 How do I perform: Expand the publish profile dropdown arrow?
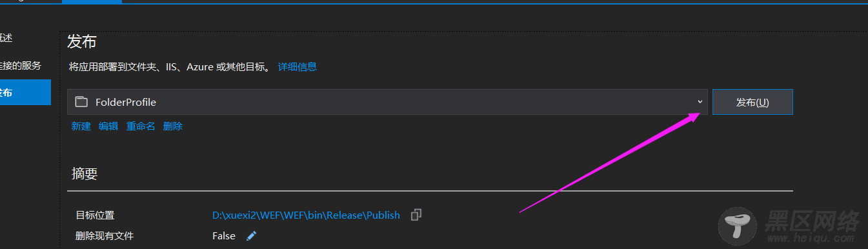(x=700, y=102)
